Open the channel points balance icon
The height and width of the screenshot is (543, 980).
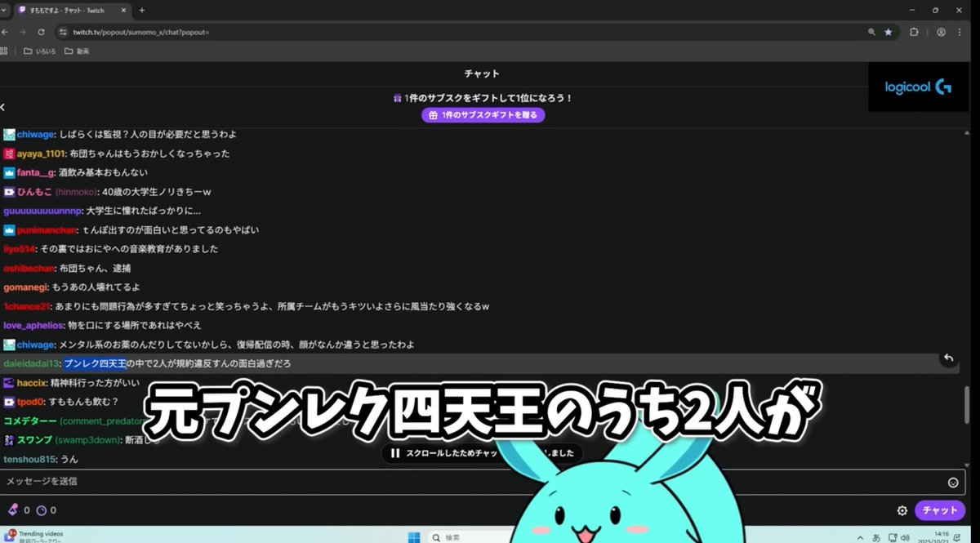(x=41, y=510)
